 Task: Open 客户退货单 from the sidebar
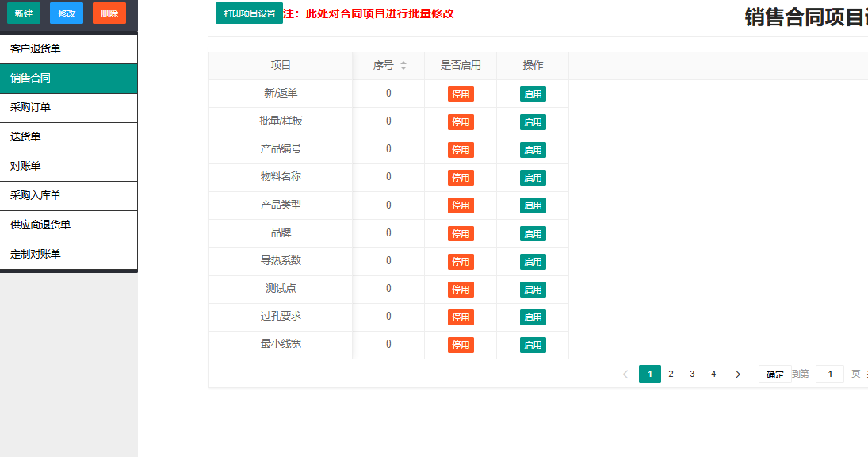[69, 49]
